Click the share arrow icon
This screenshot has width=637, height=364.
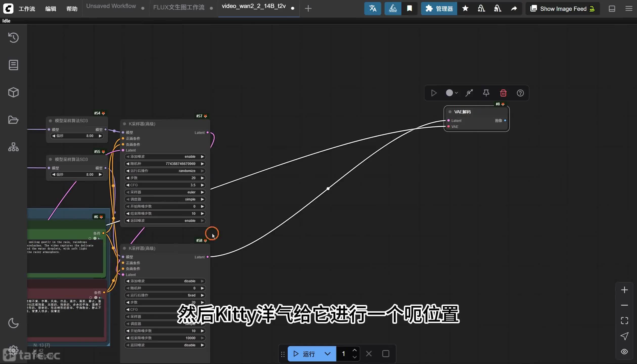[x=514, y=9]
